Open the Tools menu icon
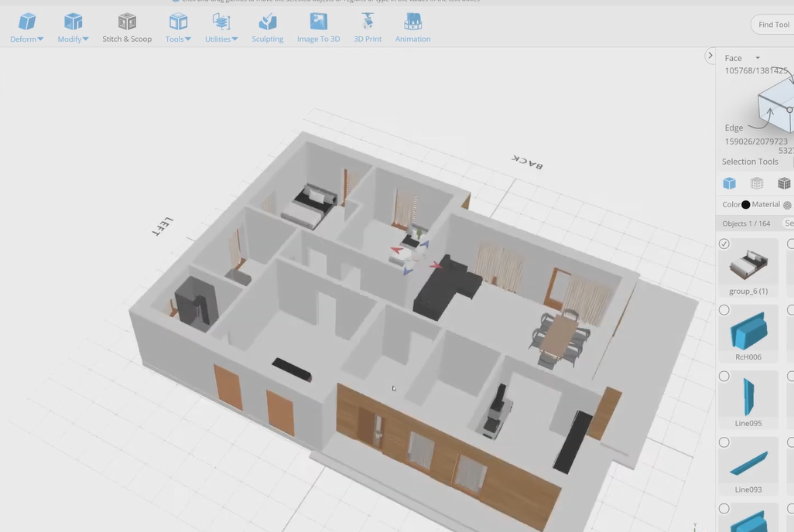 (x=178, y=22)
